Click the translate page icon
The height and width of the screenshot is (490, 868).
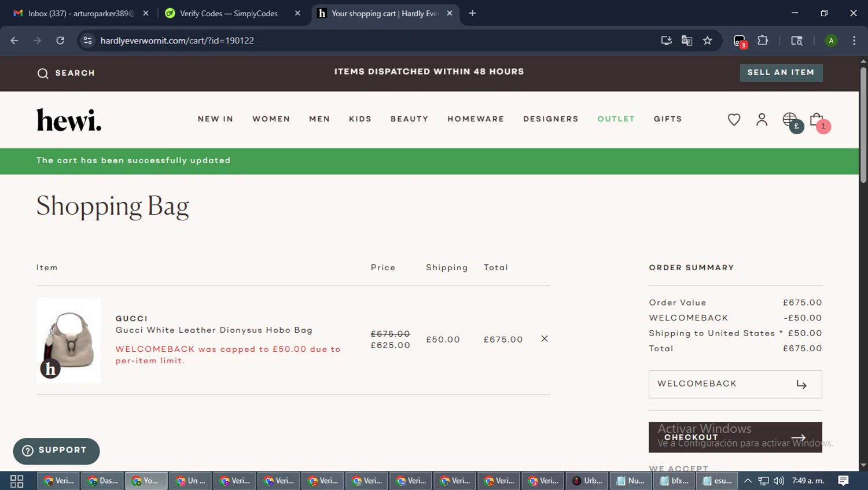[x=687, y=40]
